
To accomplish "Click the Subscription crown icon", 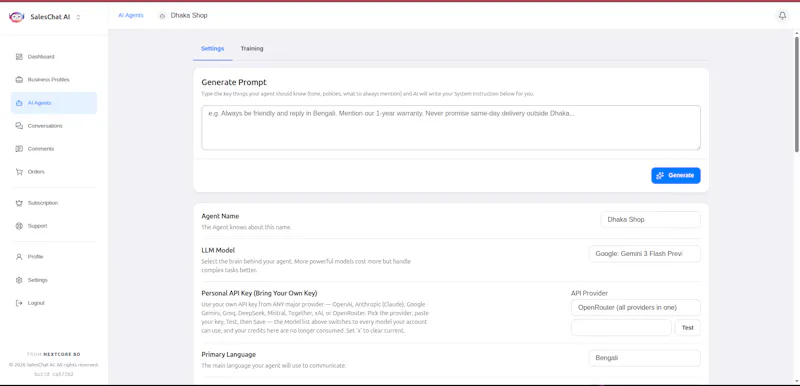I will tap(19, 203).
